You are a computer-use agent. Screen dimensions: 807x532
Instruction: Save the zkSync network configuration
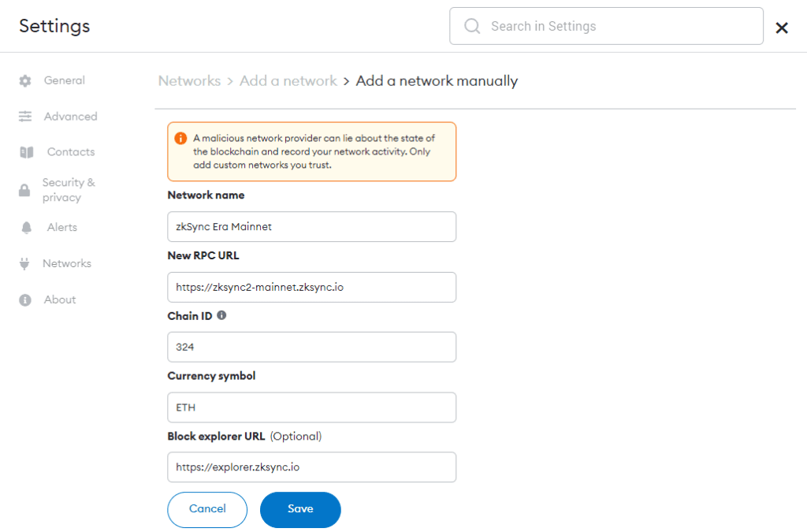pos(300,509)
